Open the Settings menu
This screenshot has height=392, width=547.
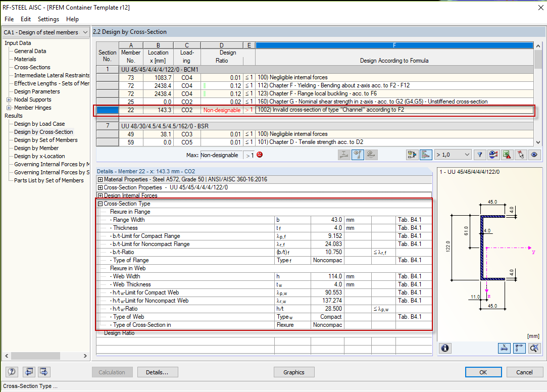point(48,19)
